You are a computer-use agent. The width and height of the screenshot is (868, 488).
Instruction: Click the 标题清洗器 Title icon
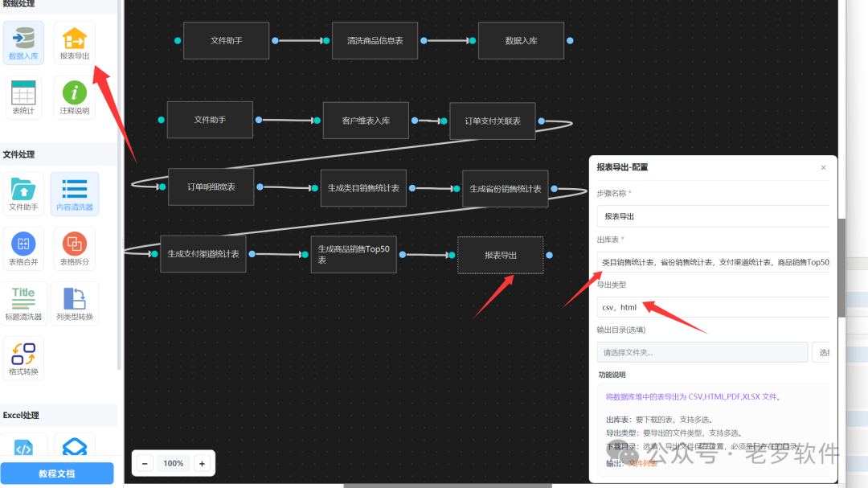pos(23,303)
